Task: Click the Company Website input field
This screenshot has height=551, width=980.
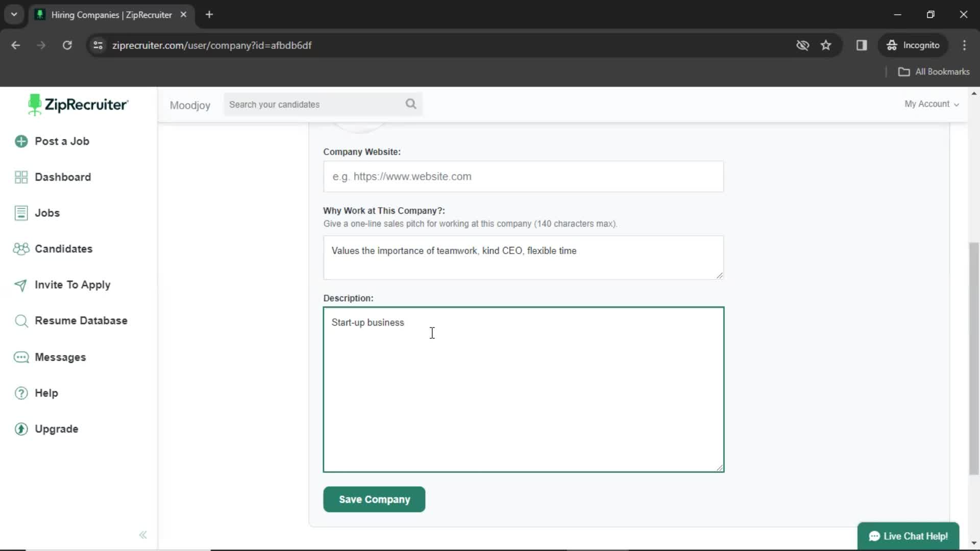Action: pyautogui.click(x=524, y=176)
